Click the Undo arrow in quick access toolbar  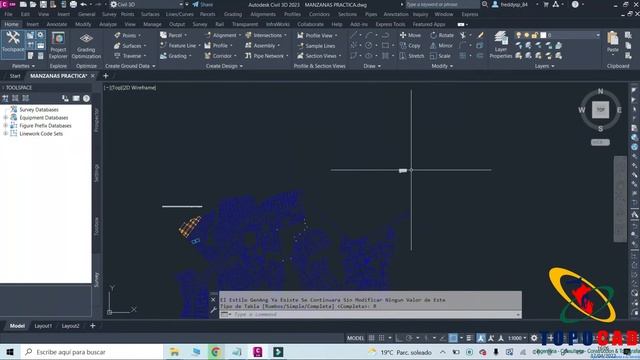84,4
